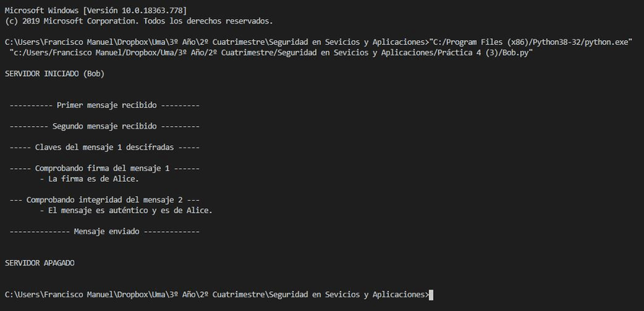Click the python.exe path in the command

point(532,42)
